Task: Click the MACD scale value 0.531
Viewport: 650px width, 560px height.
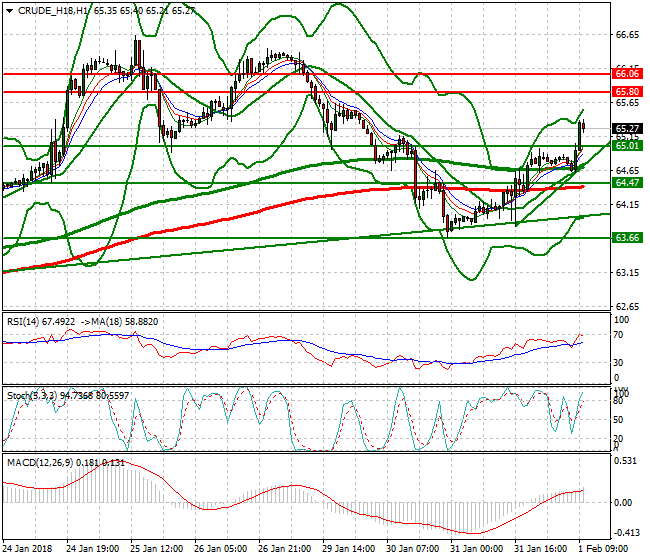Action: 625,461
